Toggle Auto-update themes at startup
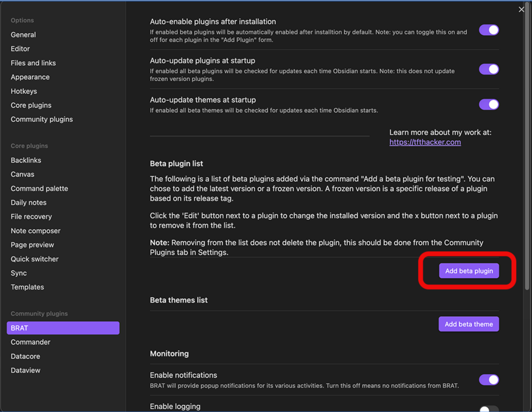 (x=489, y=105)
